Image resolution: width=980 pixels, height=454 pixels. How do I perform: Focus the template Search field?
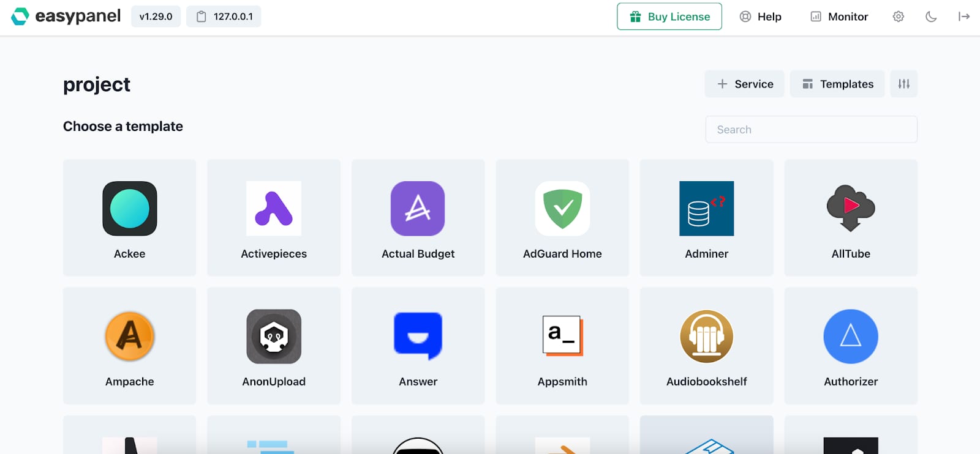[x=811, y=130]
